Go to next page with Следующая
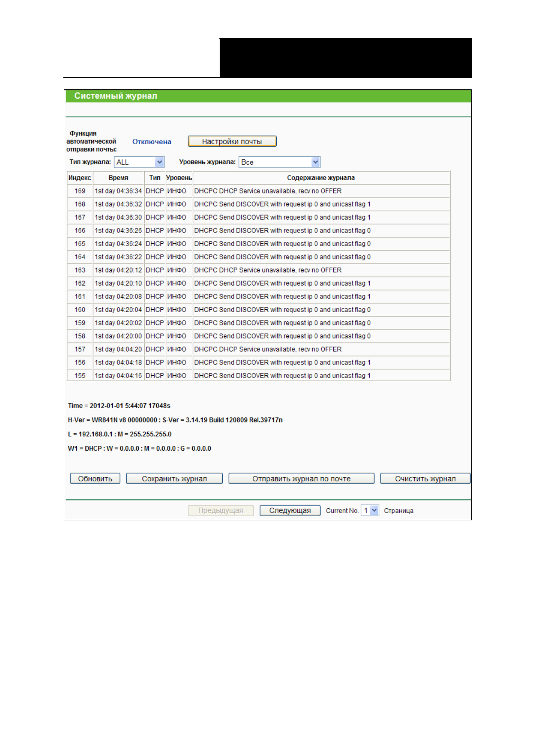This screenshot has width=535, height=756. pos(290,510)
